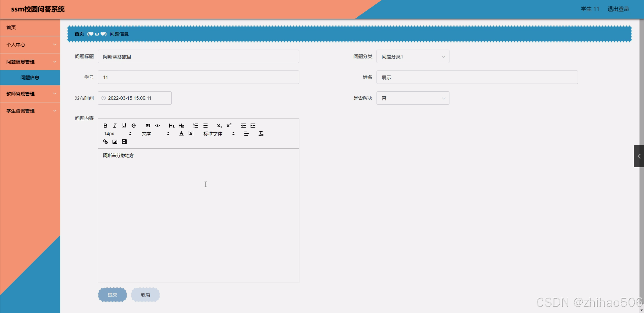Apply subscript formatting

click(x=219, y=126)
